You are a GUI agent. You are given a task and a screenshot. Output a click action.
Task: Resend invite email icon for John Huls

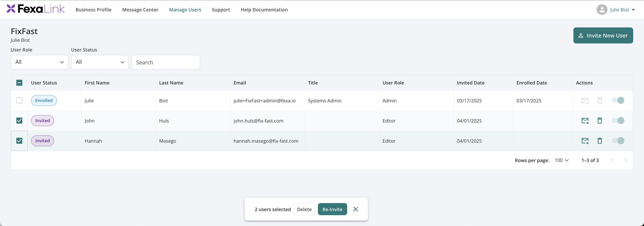click(x=585, y=121)
